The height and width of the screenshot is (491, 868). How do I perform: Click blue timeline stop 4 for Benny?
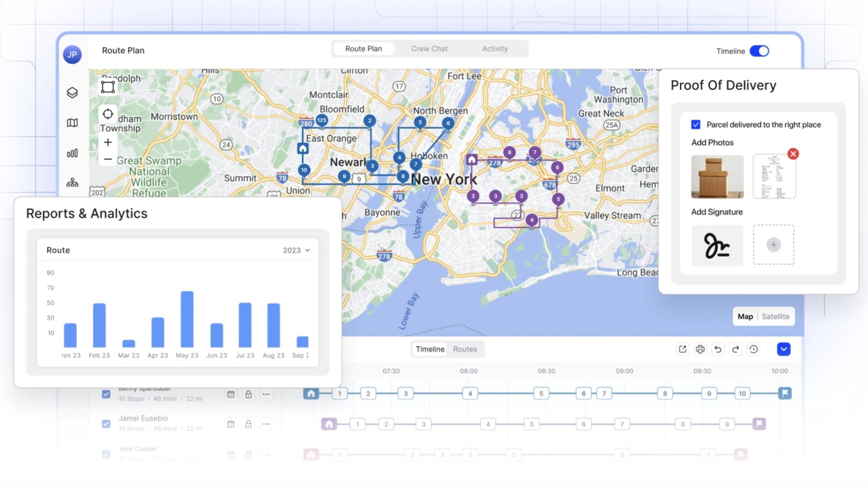[x=470, y=394]
